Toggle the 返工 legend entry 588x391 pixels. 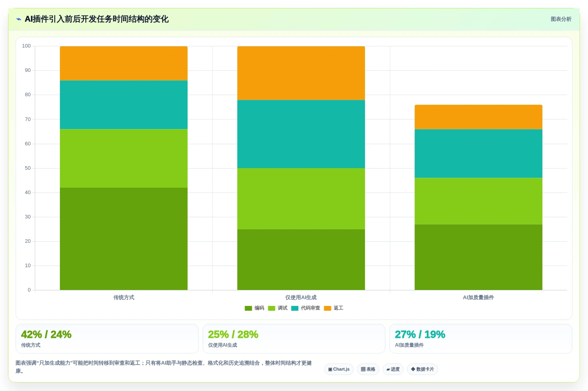(x=333, y=308)
